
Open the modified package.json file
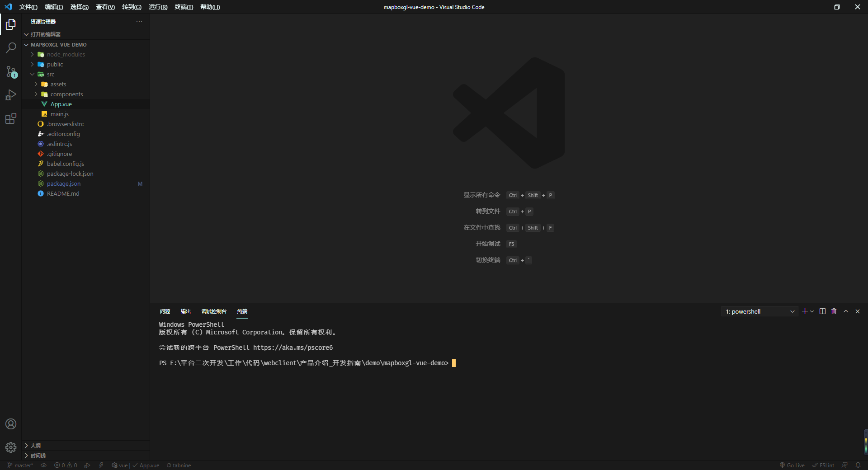pyautogui.click(x=86, y=184)
